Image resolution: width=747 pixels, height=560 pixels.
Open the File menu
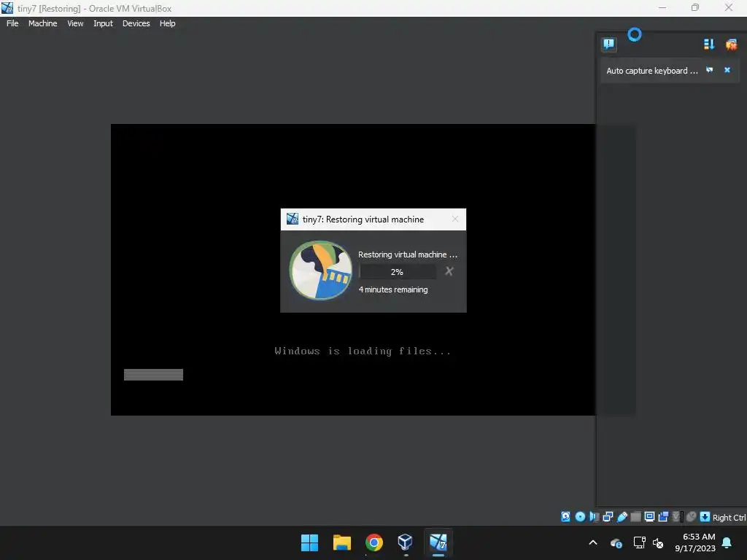click(x=12, y=23)
